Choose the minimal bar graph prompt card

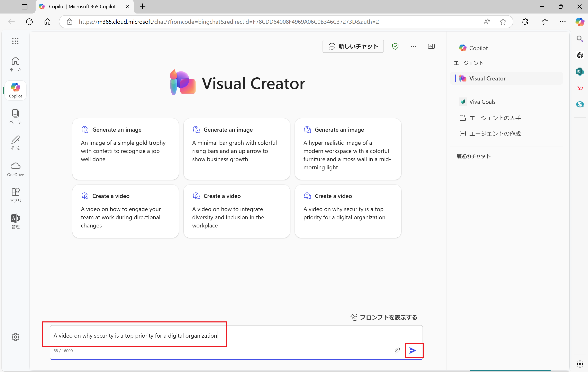237,149
